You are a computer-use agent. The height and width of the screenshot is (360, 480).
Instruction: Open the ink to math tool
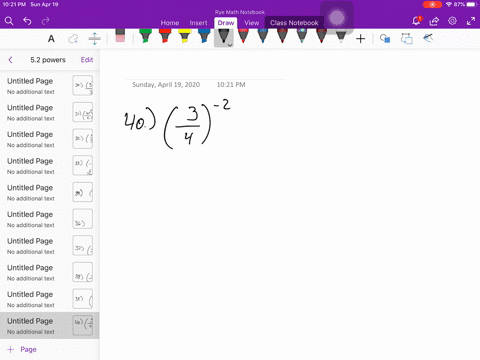coord(428,38)
